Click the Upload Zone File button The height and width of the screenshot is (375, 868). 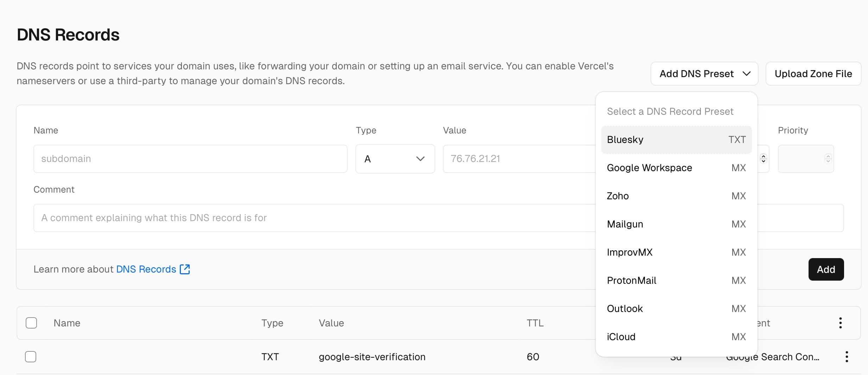(x=813, y=74)
